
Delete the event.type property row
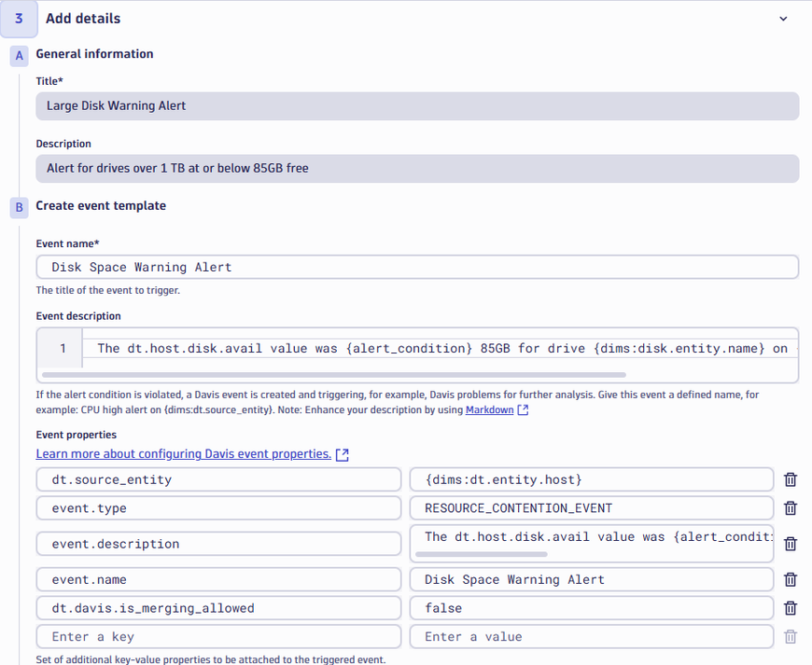[790, 508]
